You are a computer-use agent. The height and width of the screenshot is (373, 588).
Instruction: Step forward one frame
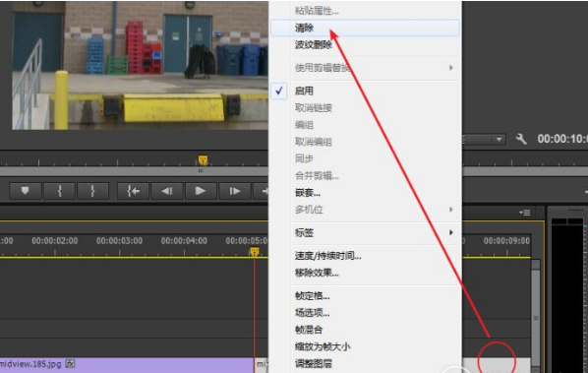pos(234,191)
